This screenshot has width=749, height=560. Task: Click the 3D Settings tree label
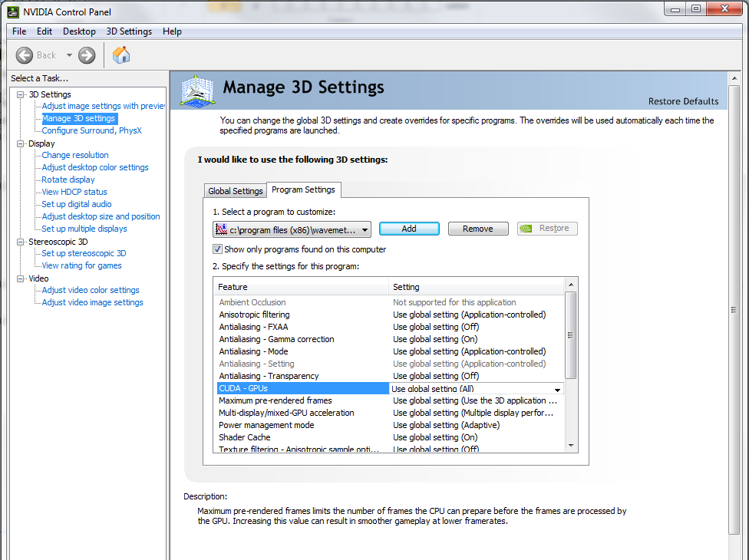tap(50, 94)
